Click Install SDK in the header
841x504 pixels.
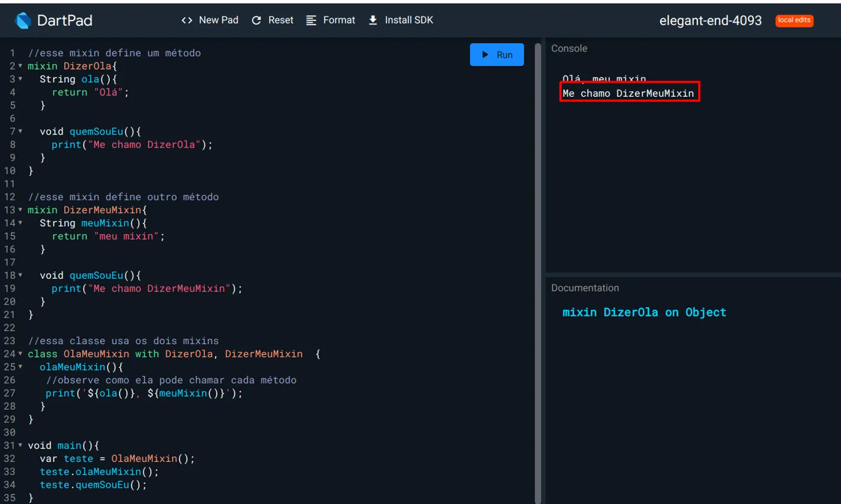[400, 20]
